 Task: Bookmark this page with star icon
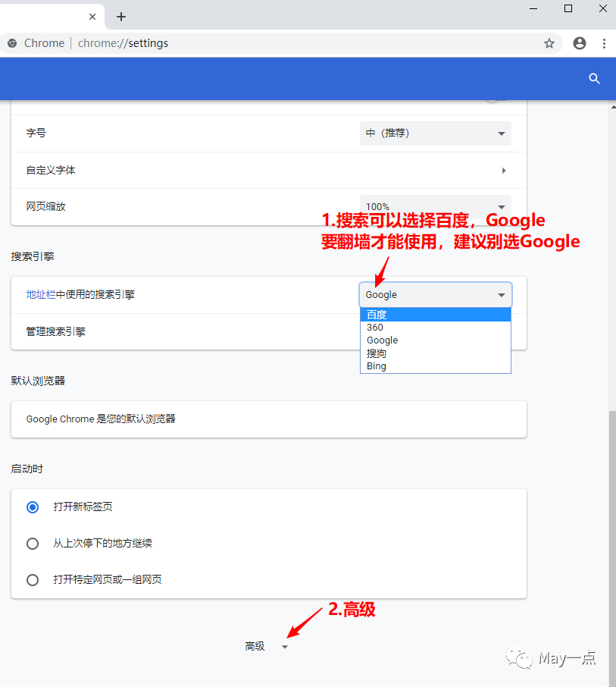pyautogui.click(x=549, y=43)
